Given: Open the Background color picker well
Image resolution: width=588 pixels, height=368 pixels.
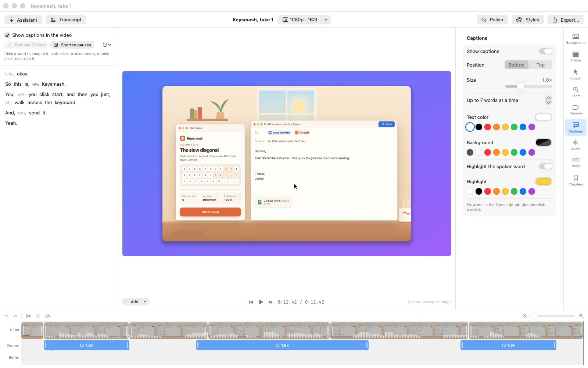Looking at the screenshot, I should (544, 142).
